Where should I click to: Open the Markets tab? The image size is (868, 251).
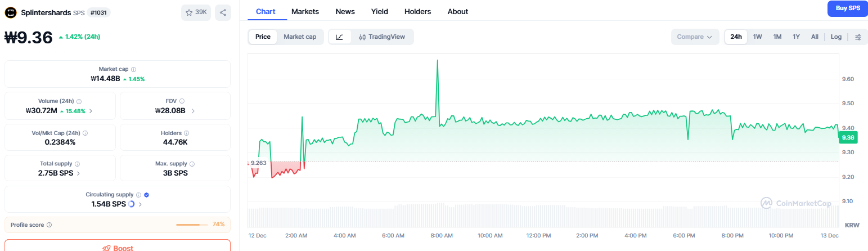click(305, 11)
